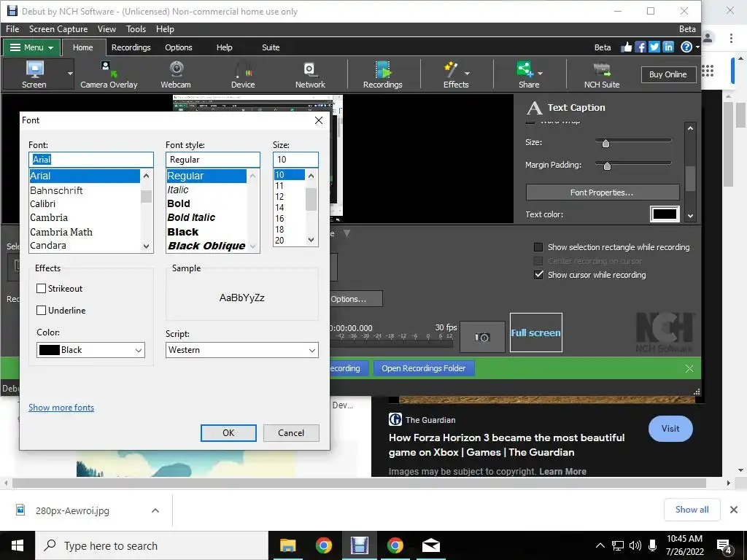
Task: Open the NCH Suite toolbar icon
Action: click(x=602, y=74)
